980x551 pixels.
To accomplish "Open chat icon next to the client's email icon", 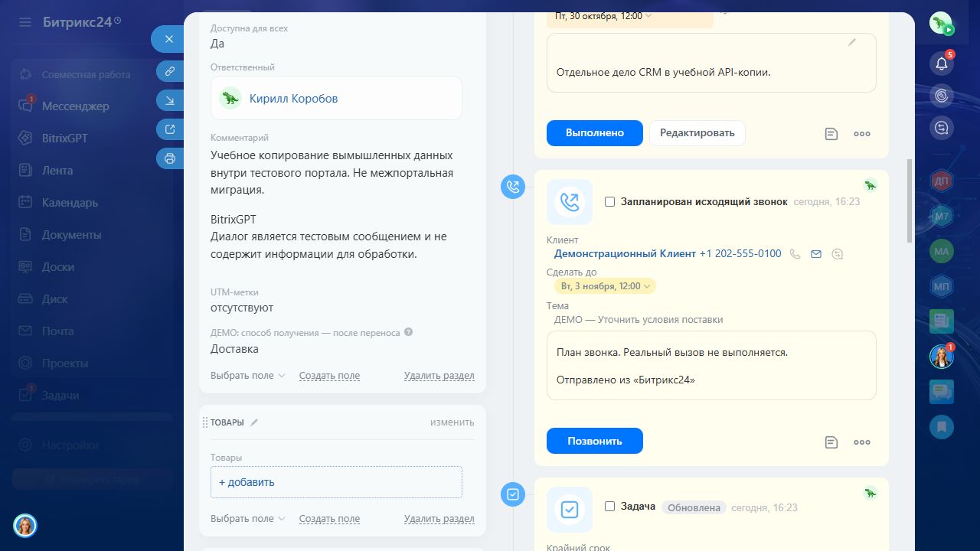I will pyautogui.click(x=838, y=254).
